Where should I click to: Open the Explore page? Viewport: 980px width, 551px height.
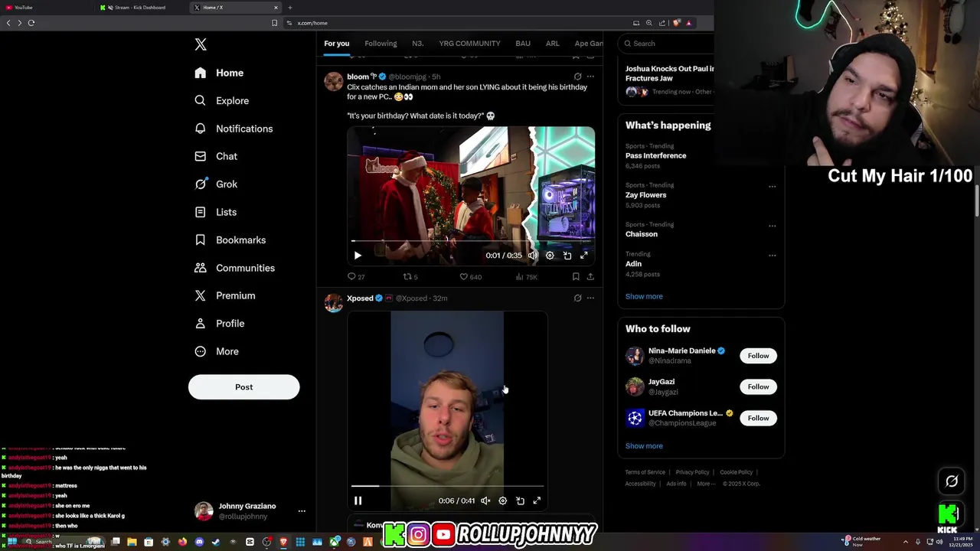click(222, 100)
